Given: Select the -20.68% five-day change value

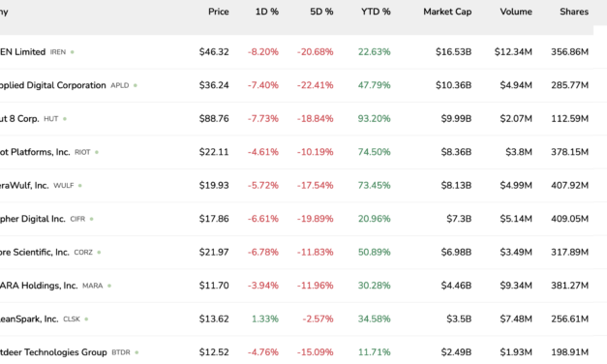Looking at the screenshot, I should 315,52.
